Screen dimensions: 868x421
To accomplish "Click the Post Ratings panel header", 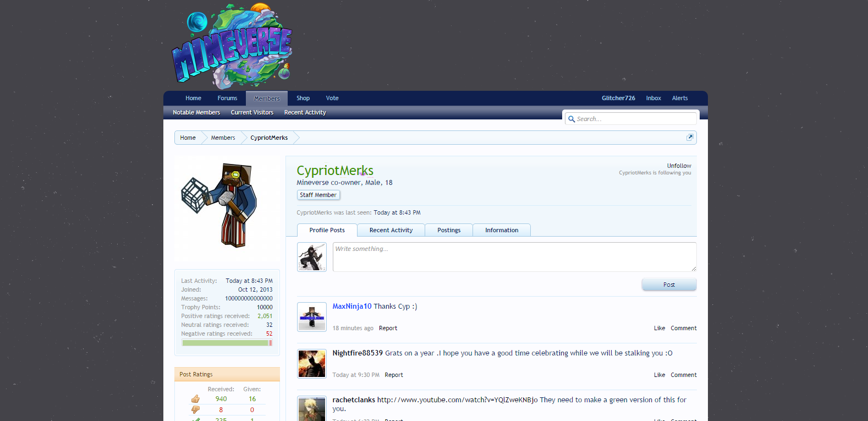I will point(227,374).
